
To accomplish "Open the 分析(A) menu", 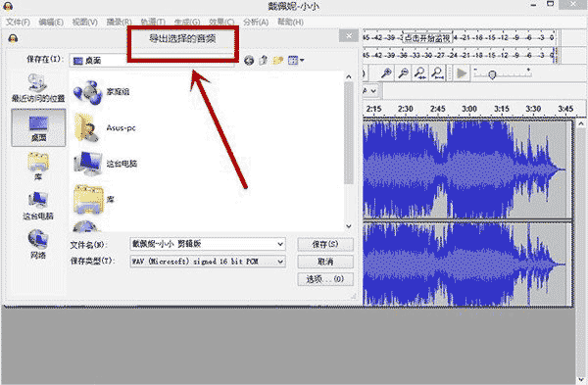I will (x=256, y=23).
